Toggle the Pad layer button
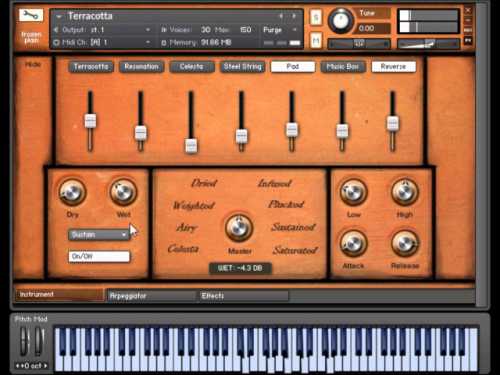This screenshot has width=500, height=375. click(293, 67)
